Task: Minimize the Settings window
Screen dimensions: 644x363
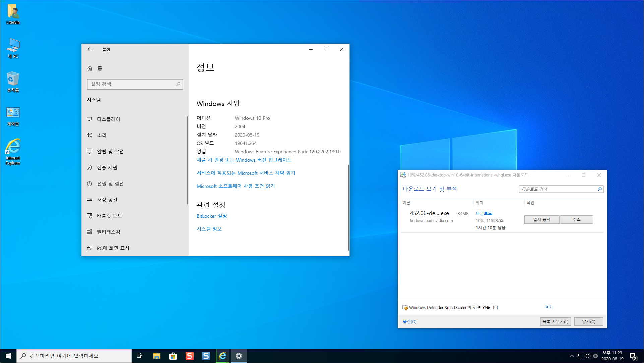Action: (x=311, y=49)
